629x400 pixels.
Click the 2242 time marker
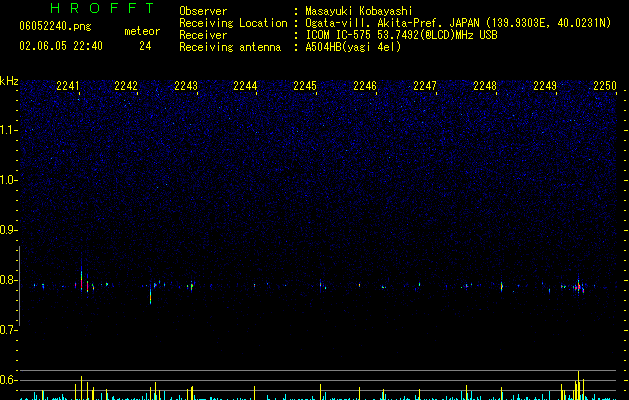[126, 86]
